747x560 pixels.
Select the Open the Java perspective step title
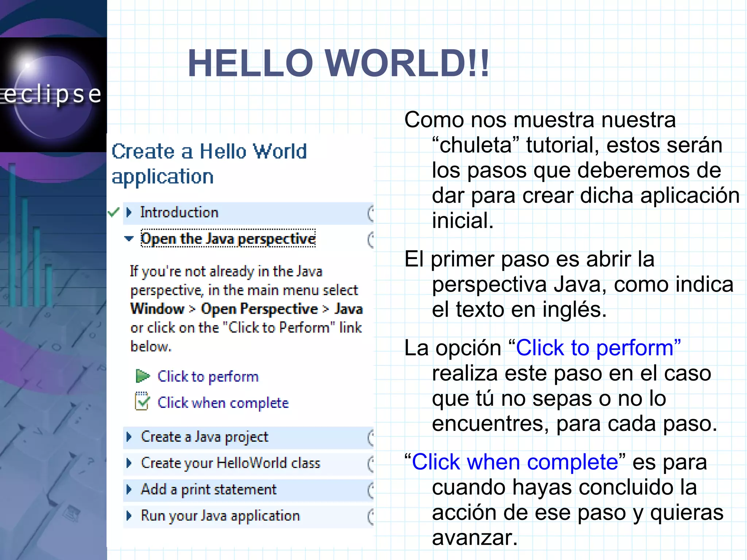(228, 239)
